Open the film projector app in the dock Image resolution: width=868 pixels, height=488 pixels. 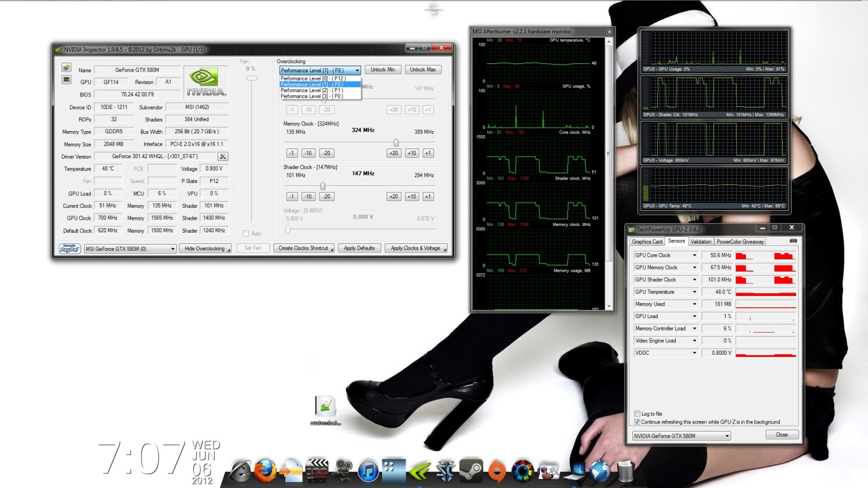pos(343,470)
